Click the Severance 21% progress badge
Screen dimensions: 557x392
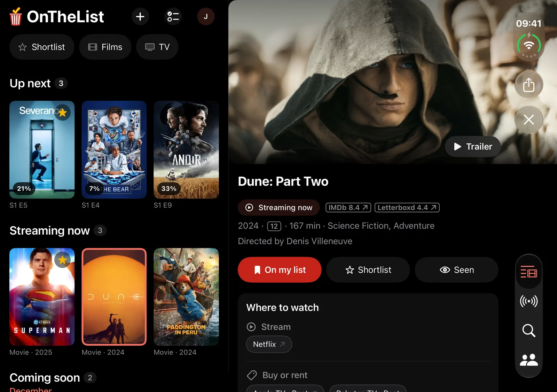(24, 189)
